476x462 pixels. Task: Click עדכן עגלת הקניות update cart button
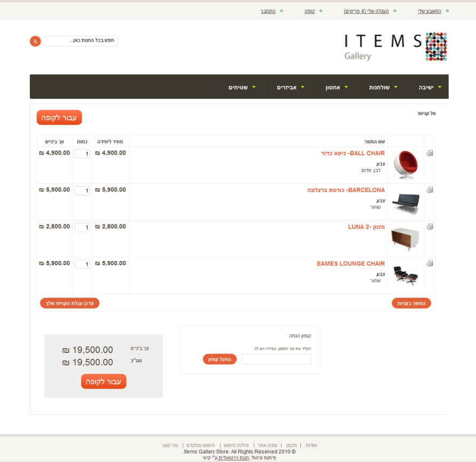pyautogui.click(x=69, y=303)
